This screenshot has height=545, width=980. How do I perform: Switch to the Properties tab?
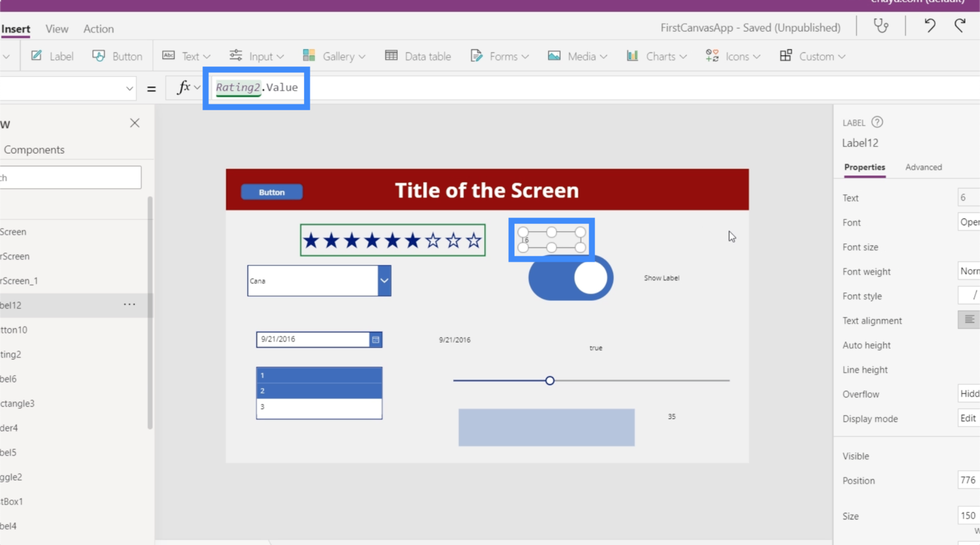pyautogui.click(x=864, y=167)
